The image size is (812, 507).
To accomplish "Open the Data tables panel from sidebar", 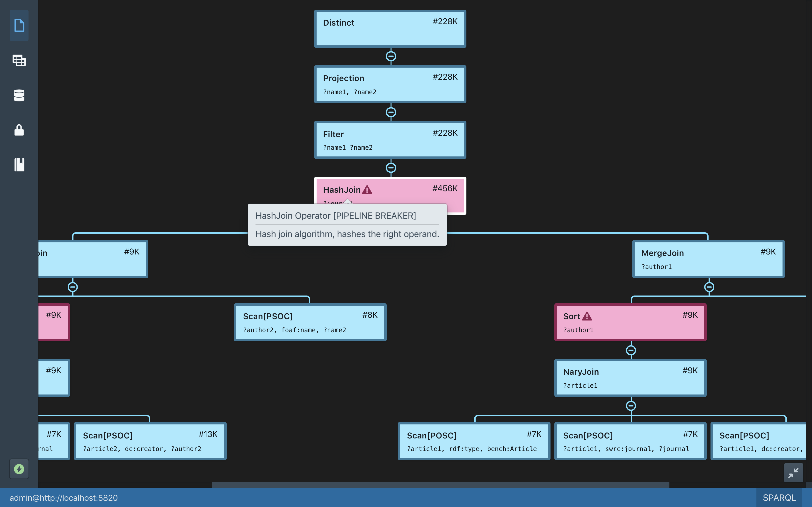I will pos(19,60).
